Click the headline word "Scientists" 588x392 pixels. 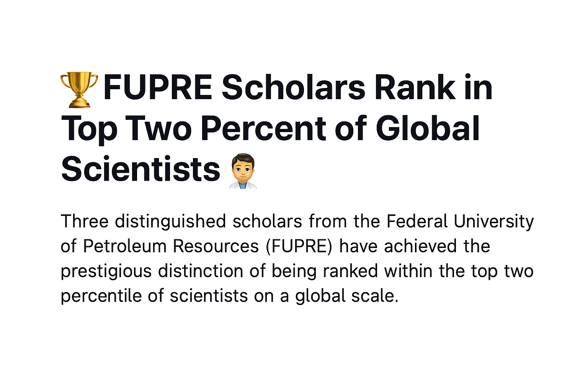tap(140, 169)
